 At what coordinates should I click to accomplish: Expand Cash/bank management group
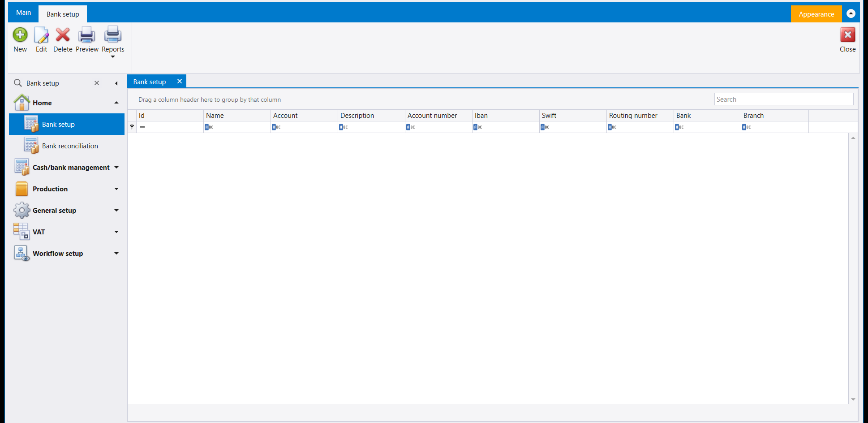(x=116, y=167)
